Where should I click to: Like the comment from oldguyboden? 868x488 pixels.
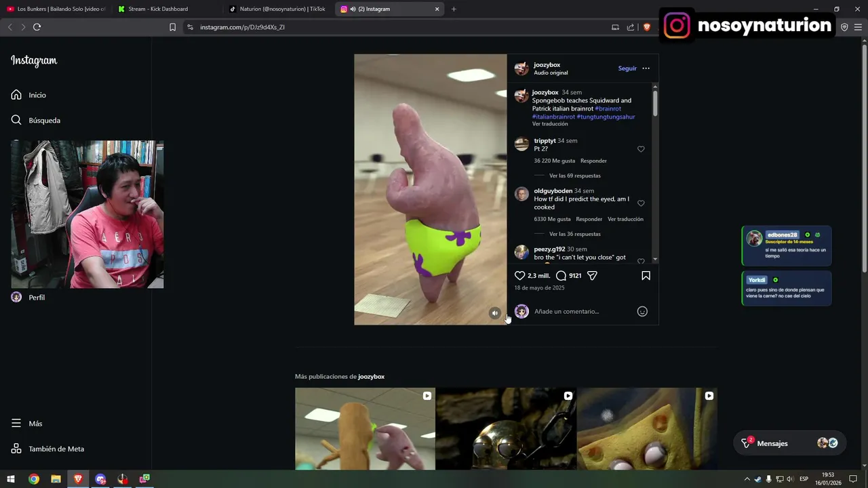pos(641,203)
